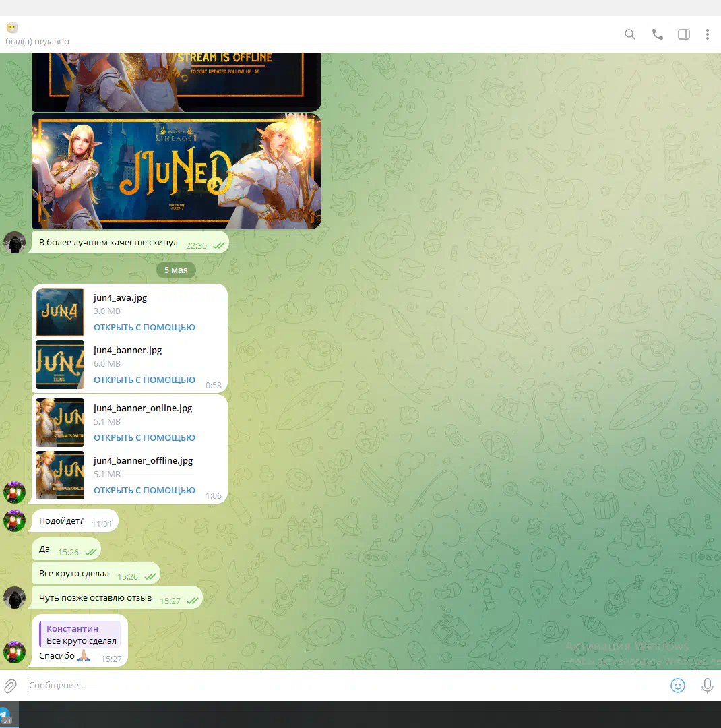Image resolution: width=721 pixels, height=728 pixels.
Task: Preview the jun4_banner_offline.jpg thumbnail
Action: (60, 475)
